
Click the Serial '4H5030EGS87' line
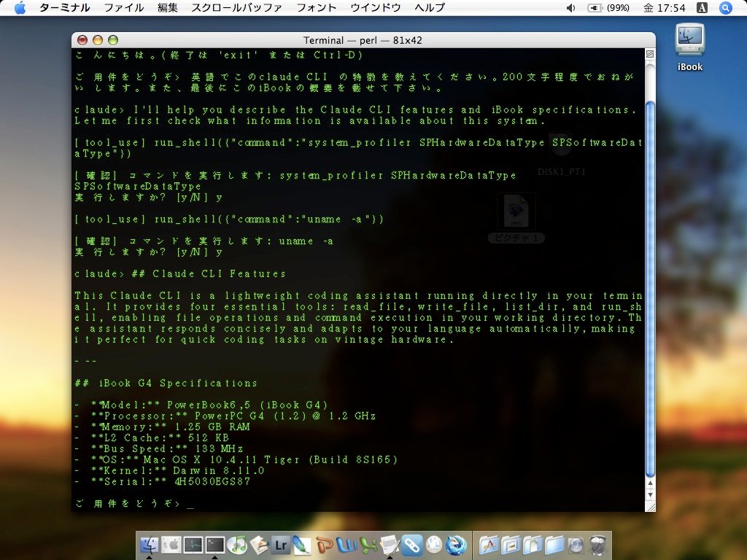[x=163, y=482]
